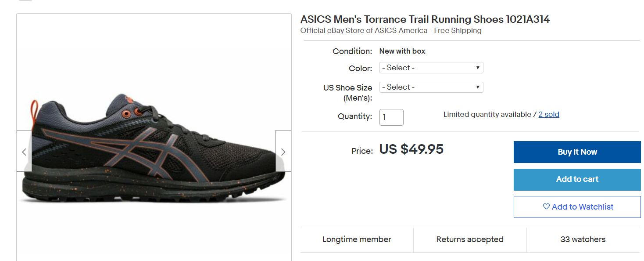Image resolution: width=644 pixels, height=261 pixels.
Task: Click the US $49.95 price
Action: [411, 149]
